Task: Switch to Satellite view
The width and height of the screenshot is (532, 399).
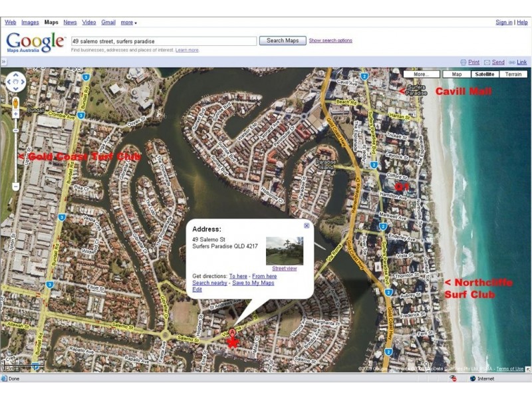Action: coord(485,74)
